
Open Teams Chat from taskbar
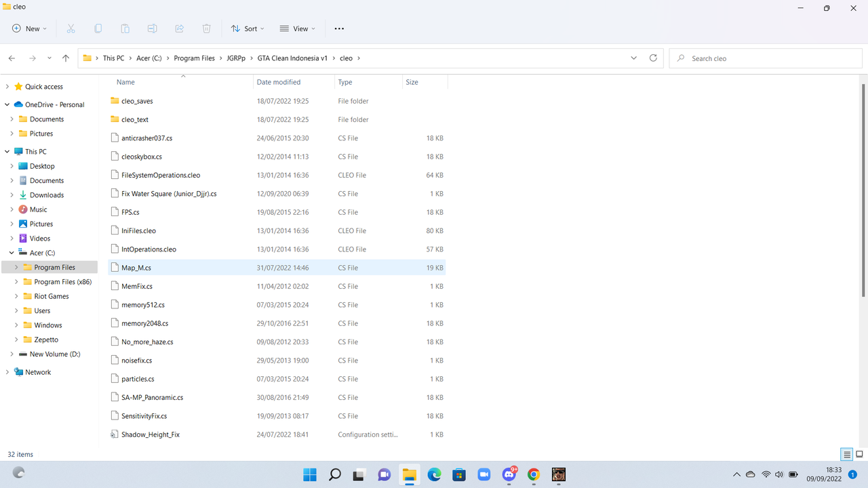coord(384,474)
